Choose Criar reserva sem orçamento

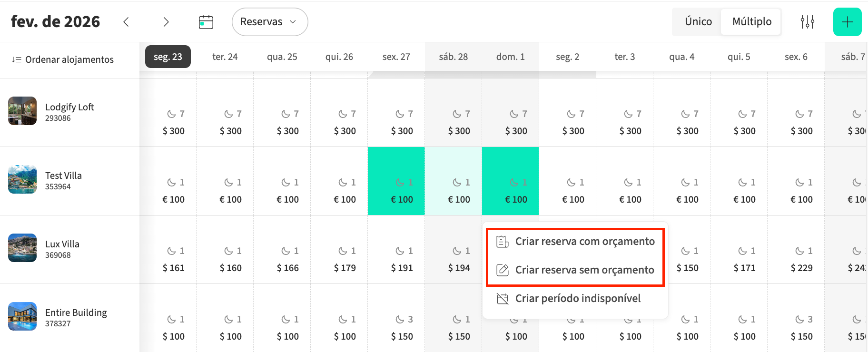(584, 270)
